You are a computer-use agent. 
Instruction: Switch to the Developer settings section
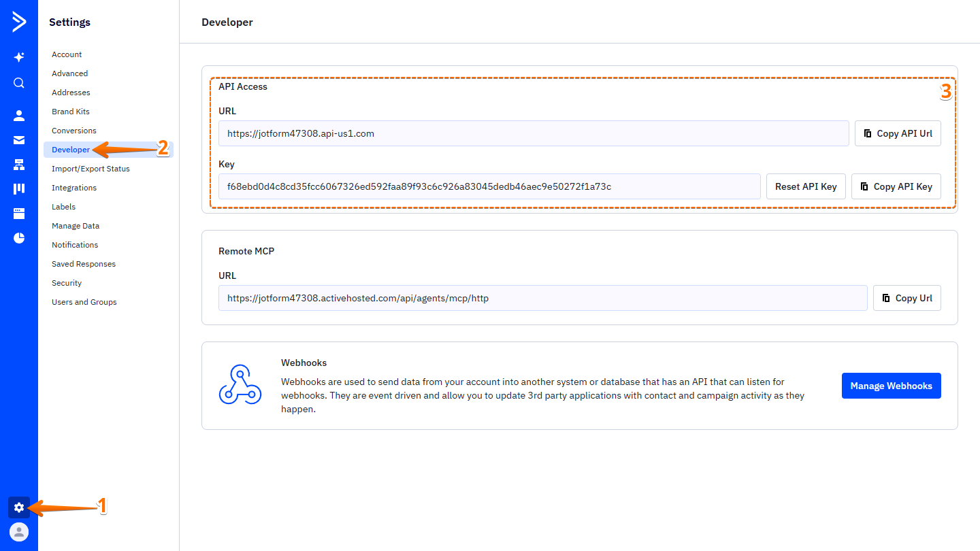(x=71, y=149)
